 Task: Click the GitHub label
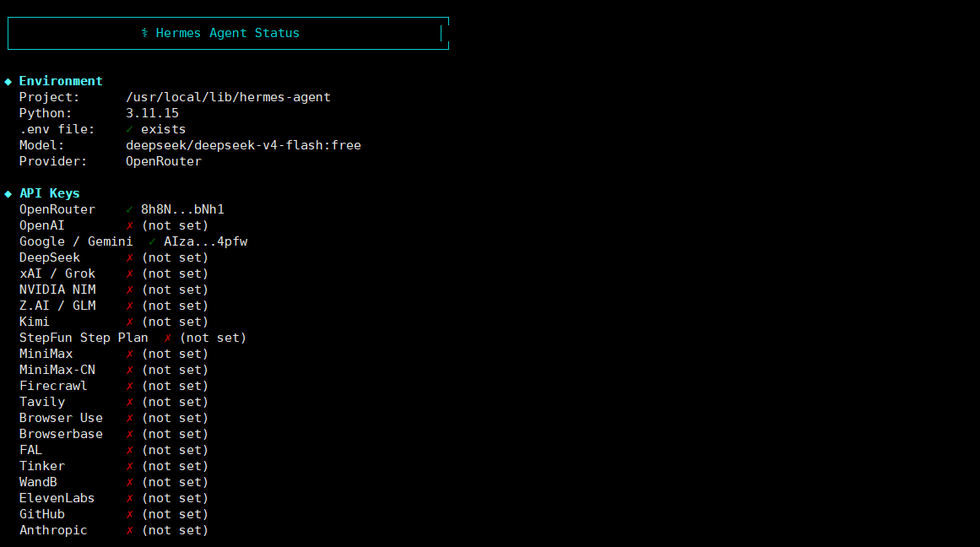(x=42, y=514)
